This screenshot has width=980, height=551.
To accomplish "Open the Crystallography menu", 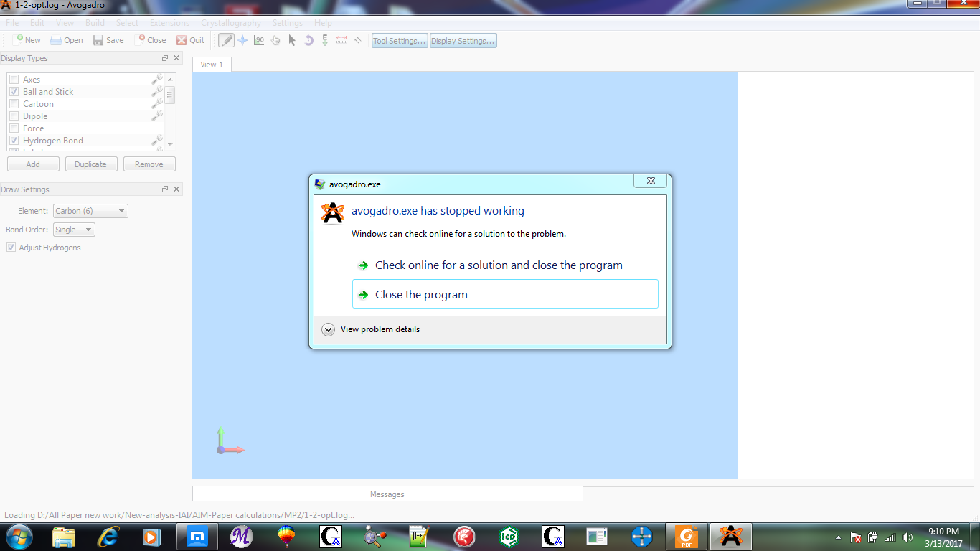I will coord(230,23).
